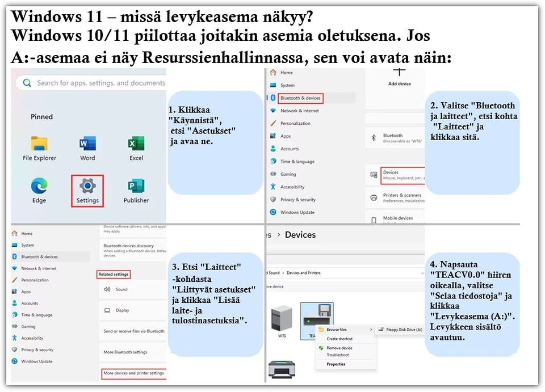Launch Word from the pinned apps
Viewport: 545px width, 392px height.
(87, 143)
